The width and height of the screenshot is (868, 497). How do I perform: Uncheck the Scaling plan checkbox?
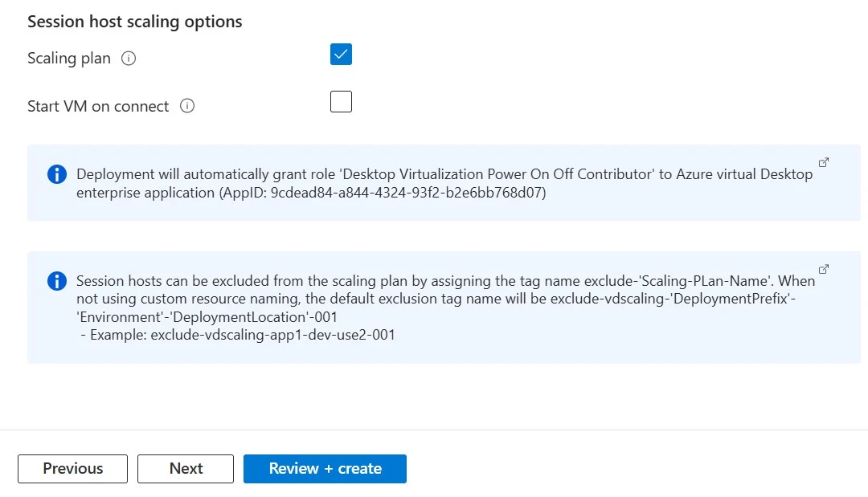point(341,55)
